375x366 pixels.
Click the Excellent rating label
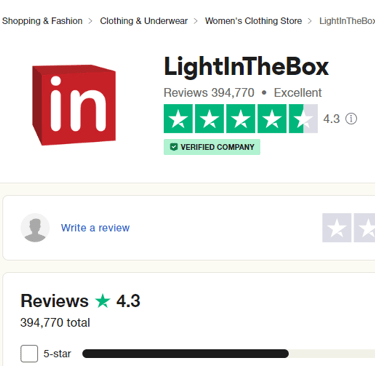[298, 92]
